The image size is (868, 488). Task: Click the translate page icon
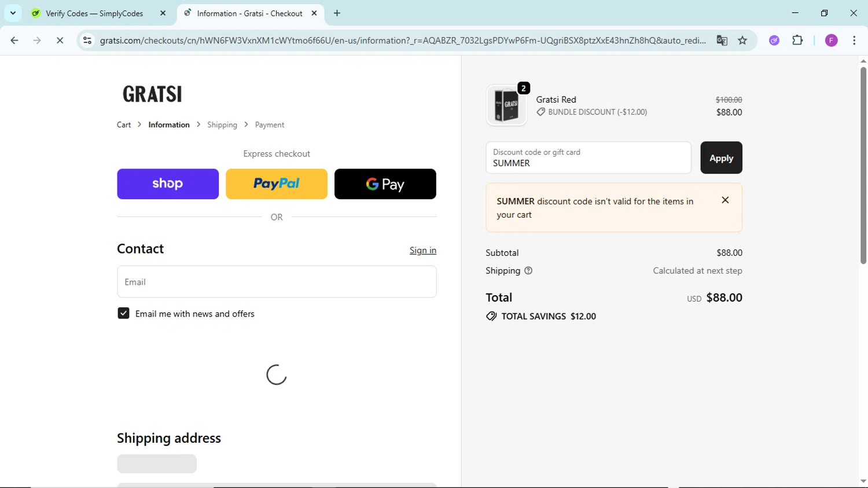[x=722, y=41]
